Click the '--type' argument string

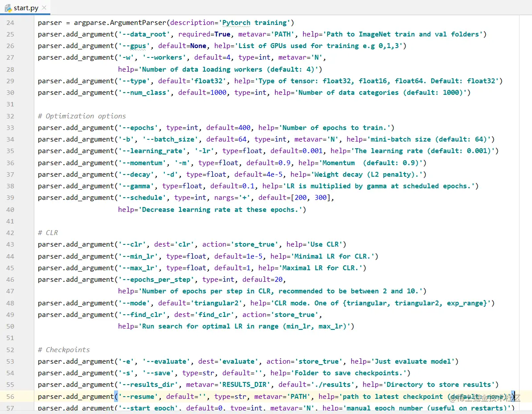pyautogui.click(x=135, y=81)
